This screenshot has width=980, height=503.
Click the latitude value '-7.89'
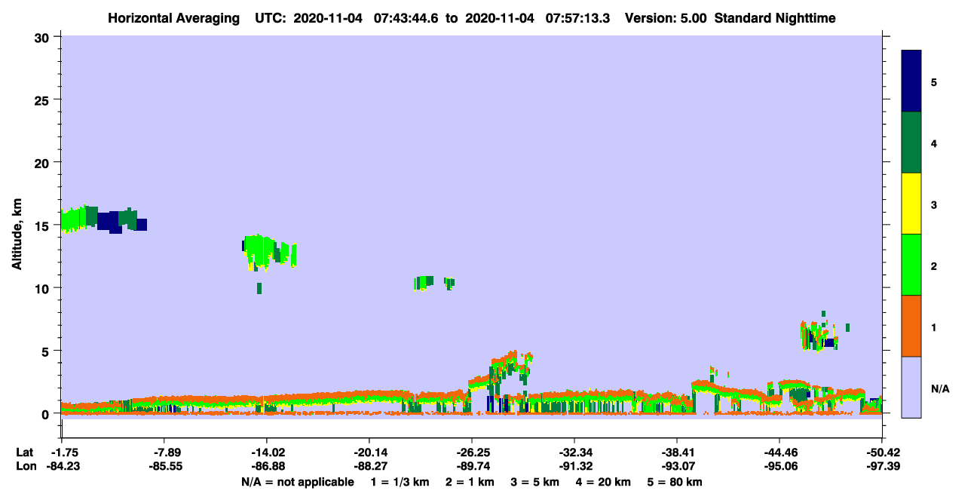(164, 452)
